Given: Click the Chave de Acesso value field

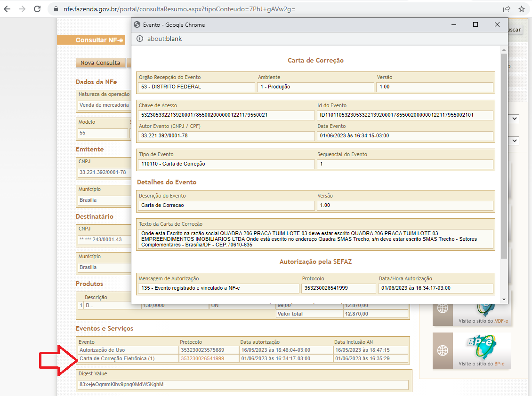Looking at the screenshot, I should pyautogui.click(x=226, y=115).
